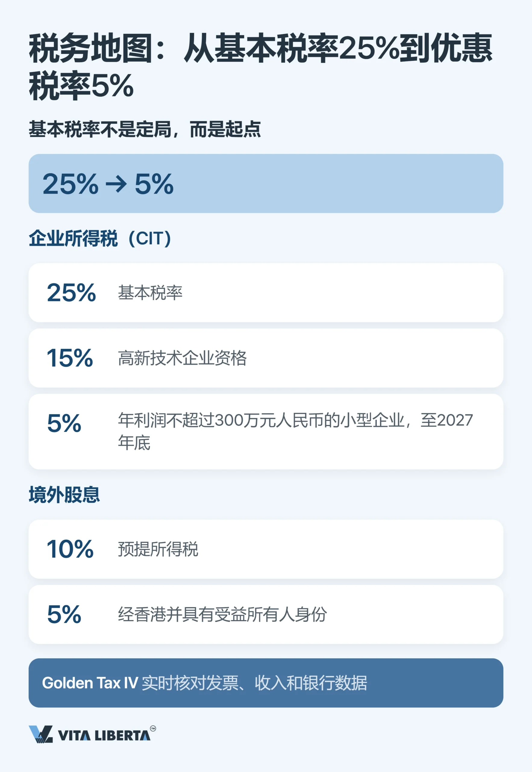
Task: Click the main title 税务地图
Action: coord(261,67)
